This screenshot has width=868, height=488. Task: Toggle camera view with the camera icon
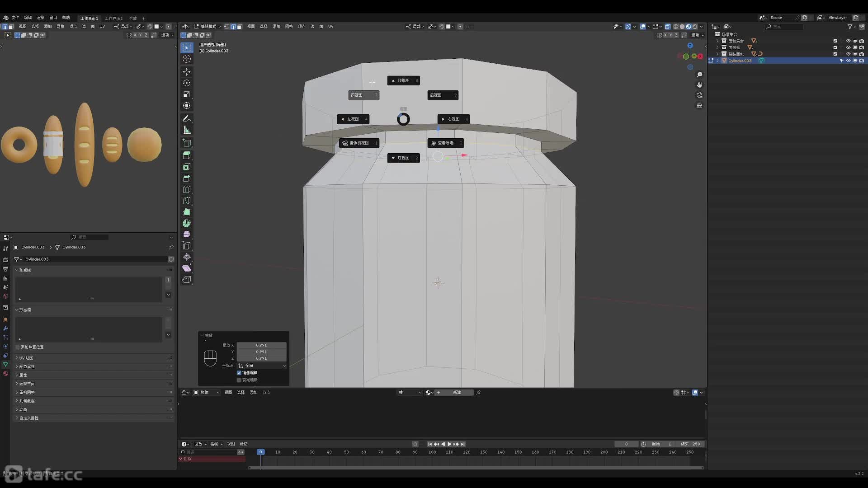click(x=699, y=95)
